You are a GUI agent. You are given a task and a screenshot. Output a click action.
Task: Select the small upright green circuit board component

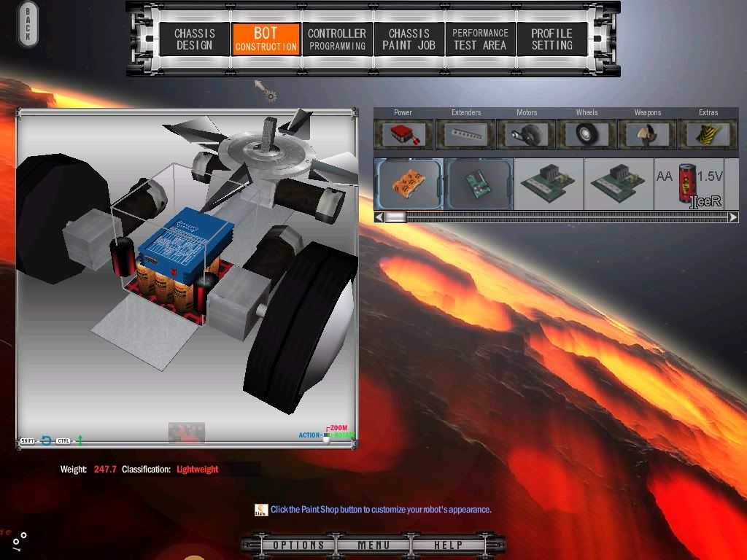pos(479,184)
